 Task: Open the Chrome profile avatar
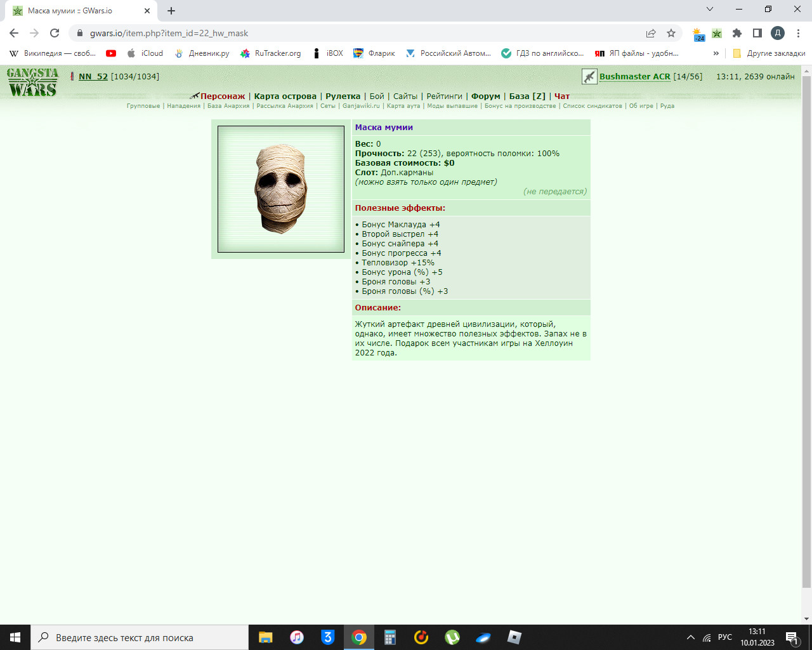(x=778, y=33)
